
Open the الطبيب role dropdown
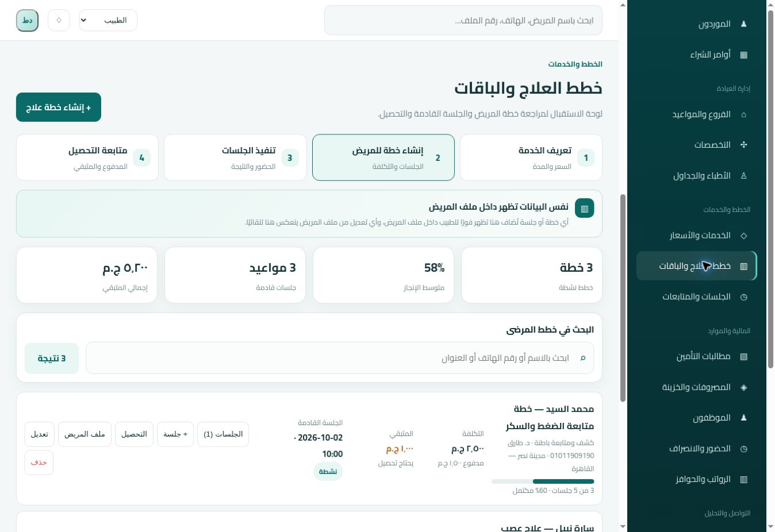pyautogui.click(x=108, y=20)
